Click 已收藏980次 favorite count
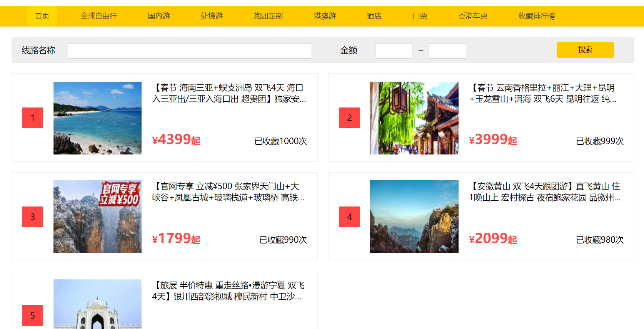This screenshot has width=644, height=329. click(600, 240)
